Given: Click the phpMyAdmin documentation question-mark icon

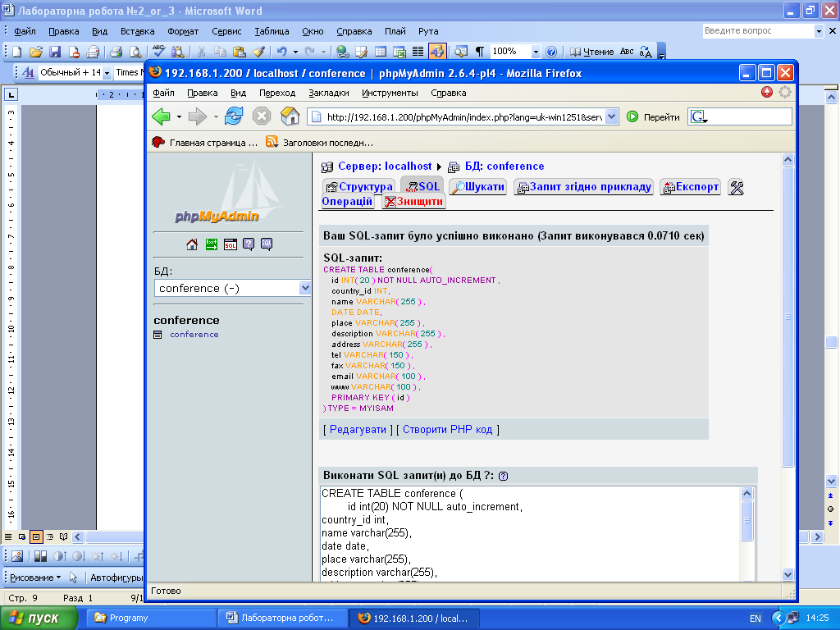Looking at the screenshot, I should pos(249,244).
